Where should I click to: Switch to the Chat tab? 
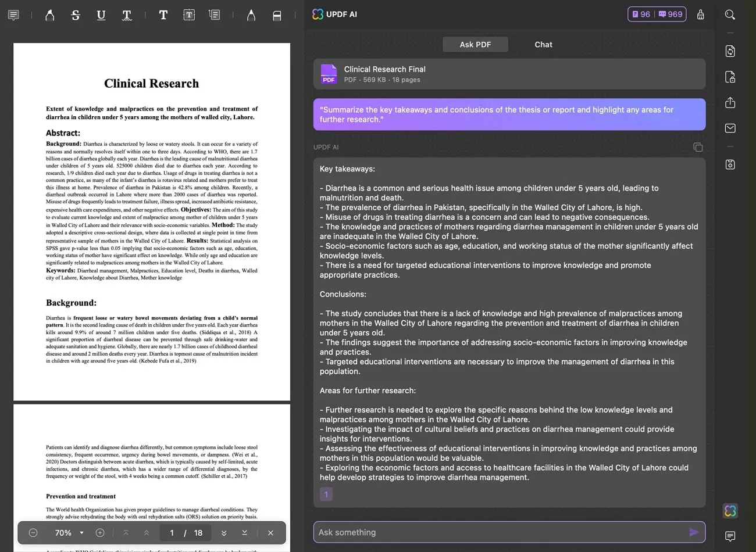[543, 44]
